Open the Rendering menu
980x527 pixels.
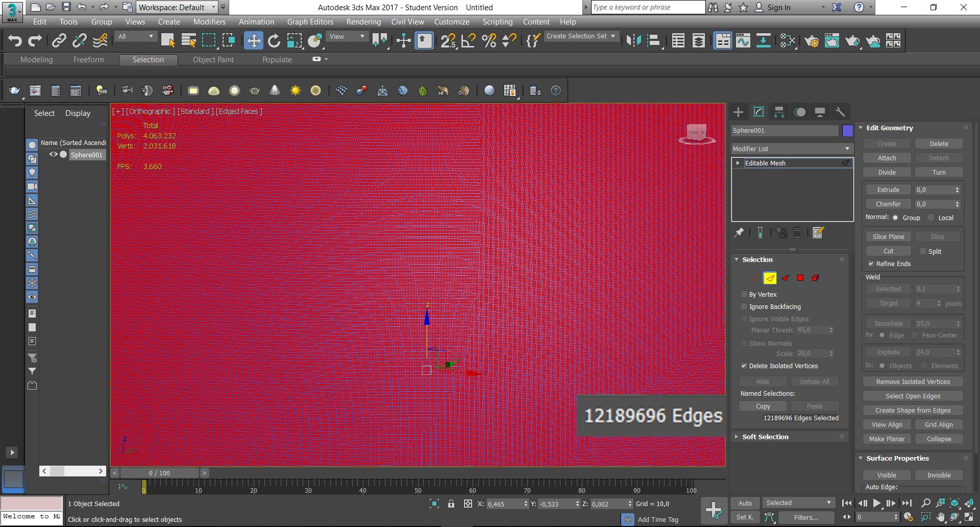tap(363, 22)
